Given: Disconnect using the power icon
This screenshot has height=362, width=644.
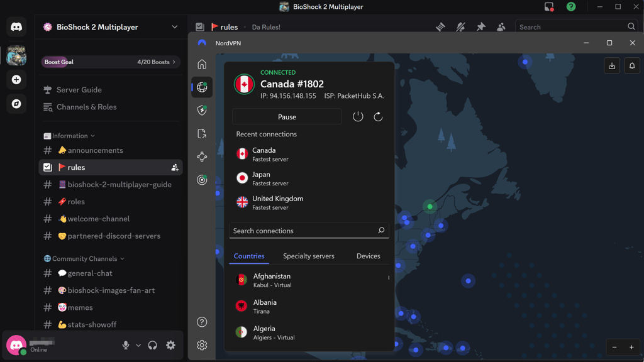Looking at the screenshot, I should tap(358, 116).
